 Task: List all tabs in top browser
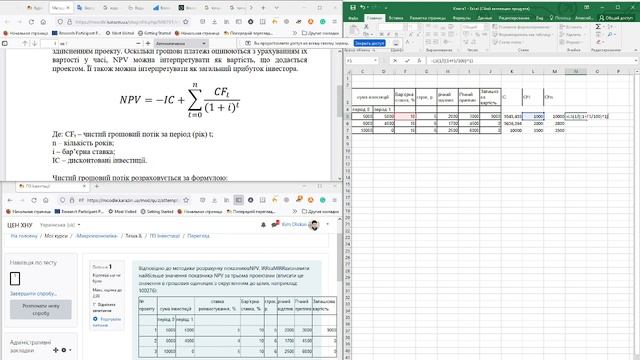(276, 8)
